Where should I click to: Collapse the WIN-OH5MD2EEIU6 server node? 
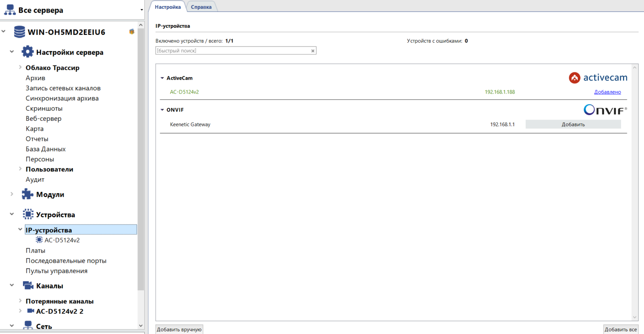pyautogui.click(x=4, y=31)
